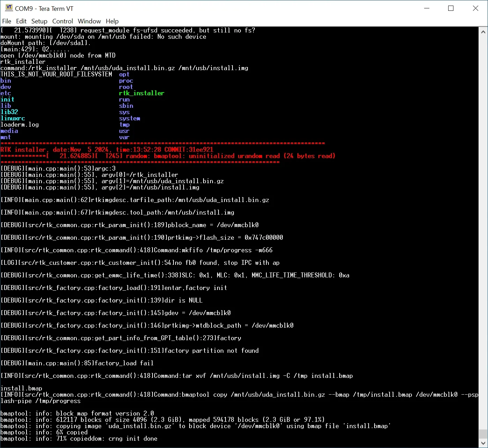
Task: Click the 'media' directory entry
Action: (x=9, y=131)
